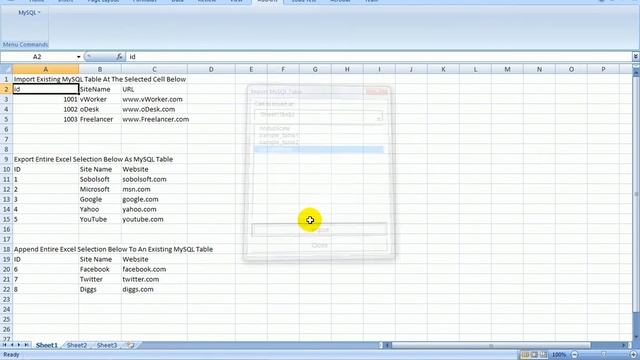This screenshot has width=640, height=360.
Task: Open zoom dialog via 100% label
Action: pyautogui.click(x=559, y=355)
